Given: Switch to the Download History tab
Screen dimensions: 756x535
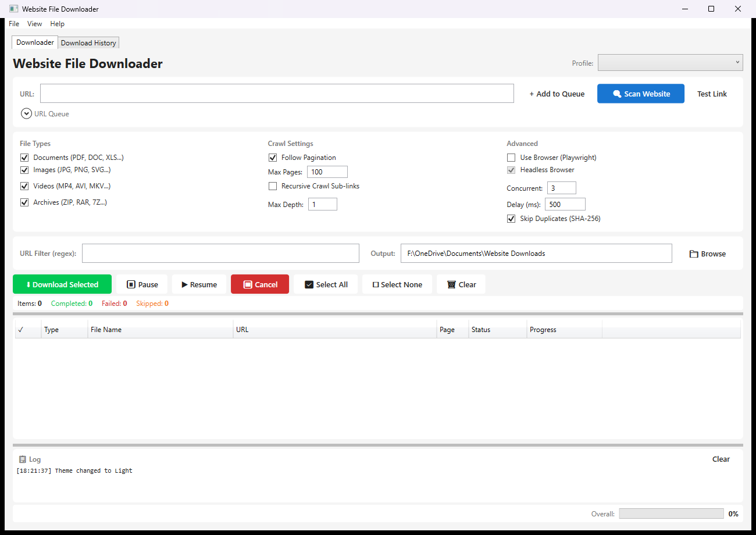Looking at the screenshot, I should point(88,43).
